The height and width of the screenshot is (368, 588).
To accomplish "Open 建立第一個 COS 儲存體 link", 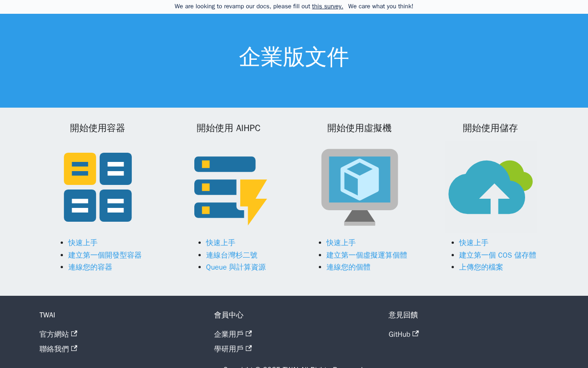I will (x=498, y=255).
